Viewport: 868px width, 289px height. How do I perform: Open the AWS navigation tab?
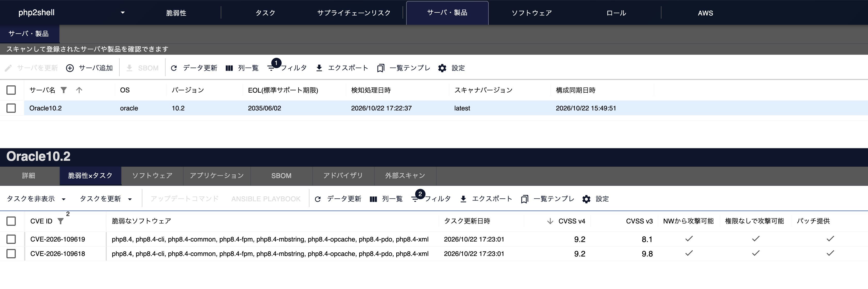tap(705, 13)
